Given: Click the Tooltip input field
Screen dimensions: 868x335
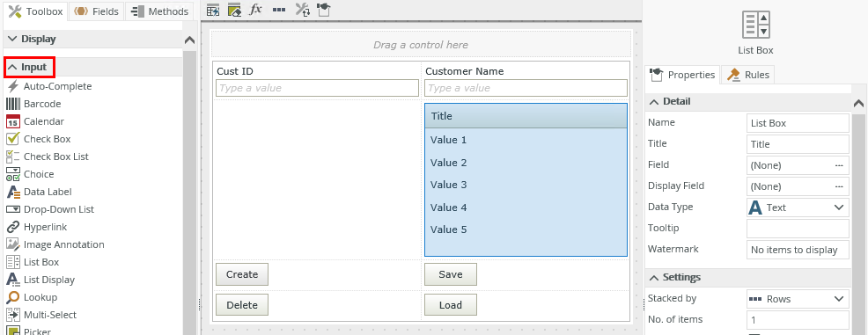Looking at the screenshot, I should pyautogui.click(x=798, y=229).
